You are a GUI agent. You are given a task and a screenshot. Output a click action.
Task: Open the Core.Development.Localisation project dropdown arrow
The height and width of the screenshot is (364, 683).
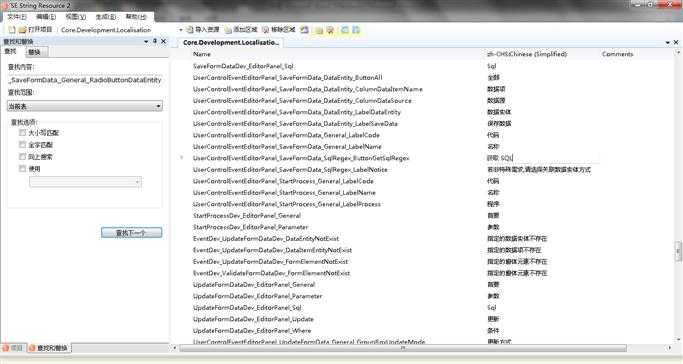click(181, 30)
